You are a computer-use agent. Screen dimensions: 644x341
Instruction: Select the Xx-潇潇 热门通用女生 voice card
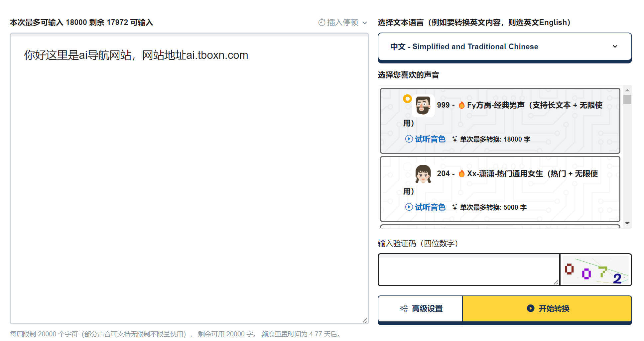pyautogui.click(x=500, y=189)
